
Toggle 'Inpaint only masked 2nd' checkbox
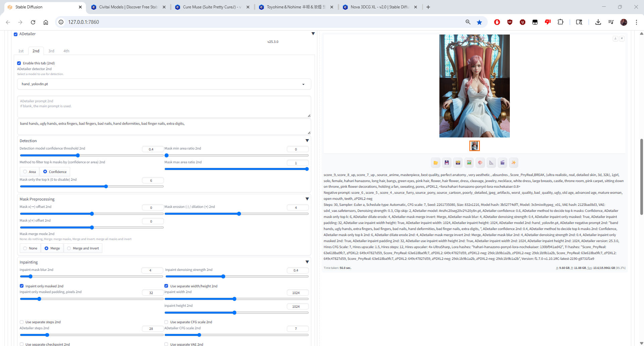pos(22,286)
